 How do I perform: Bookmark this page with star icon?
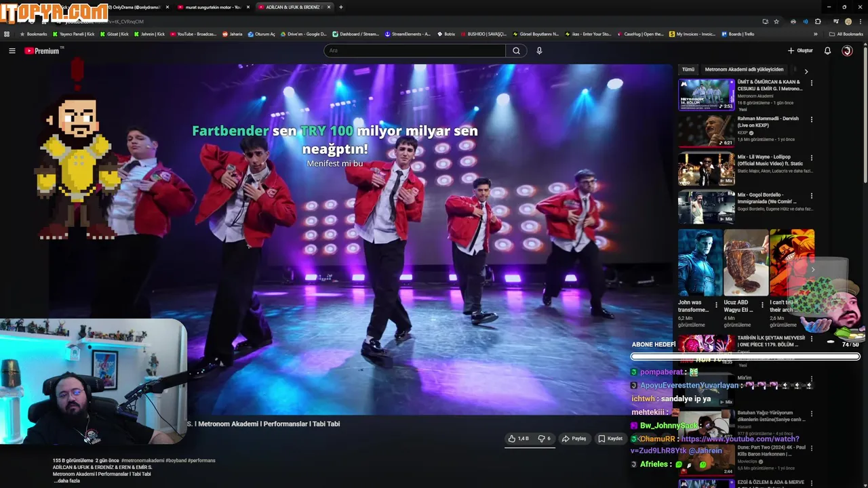[776, 21]
